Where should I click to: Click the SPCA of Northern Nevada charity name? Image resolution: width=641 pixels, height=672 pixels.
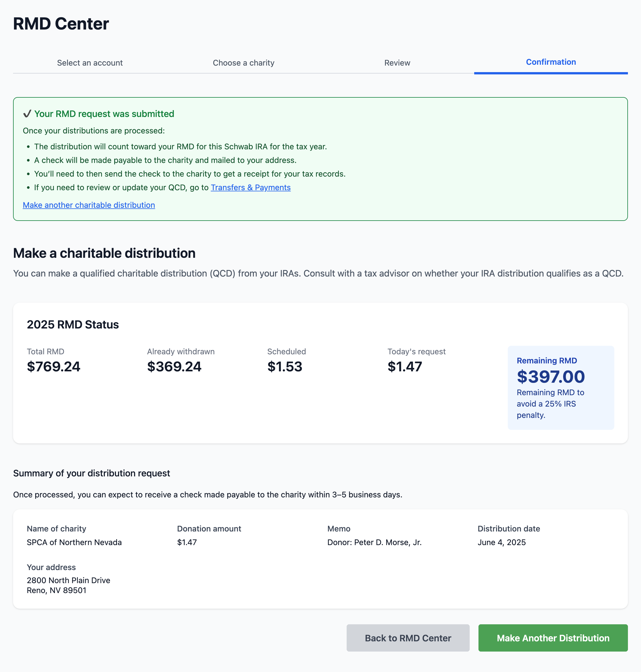click(74, 542)
